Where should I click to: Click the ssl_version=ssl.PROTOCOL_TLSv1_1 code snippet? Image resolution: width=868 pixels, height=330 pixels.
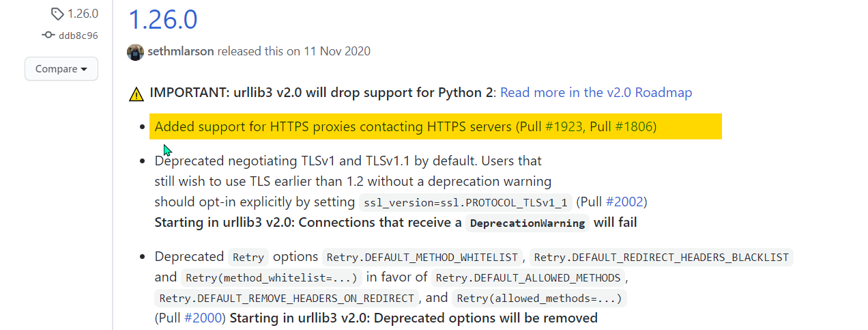click(x=465, y=203)
